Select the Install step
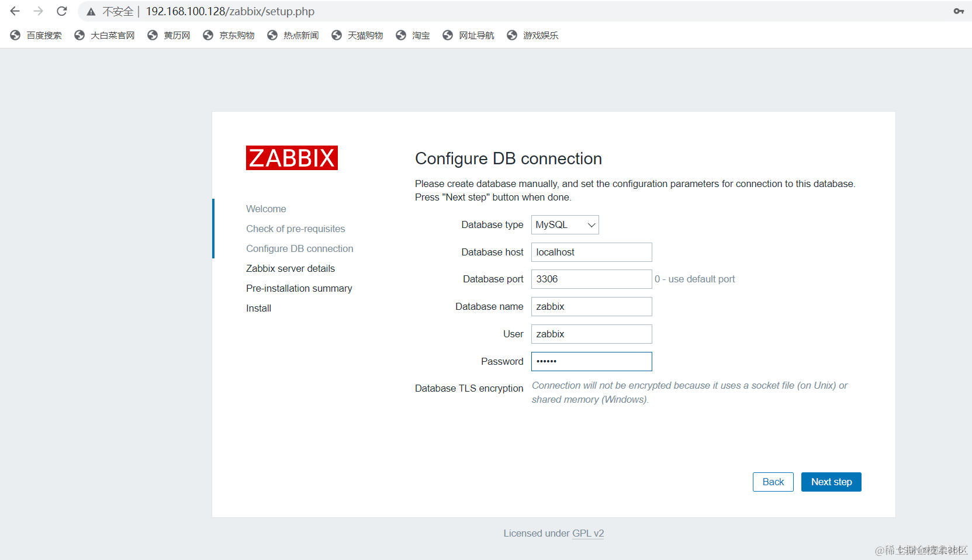 coord(258,308)
